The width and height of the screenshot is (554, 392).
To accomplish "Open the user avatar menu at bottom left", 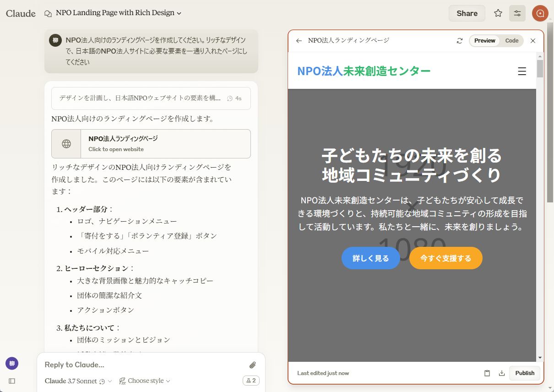I will (x=12, y=364).
